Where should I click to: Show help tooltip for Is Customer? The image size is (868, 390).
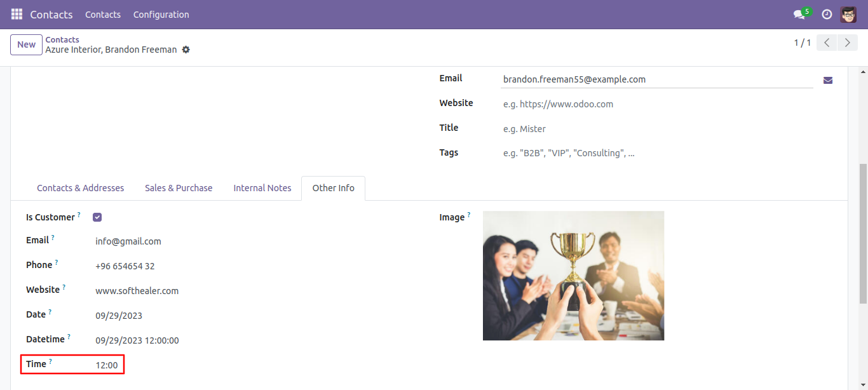tap(79, 215)
